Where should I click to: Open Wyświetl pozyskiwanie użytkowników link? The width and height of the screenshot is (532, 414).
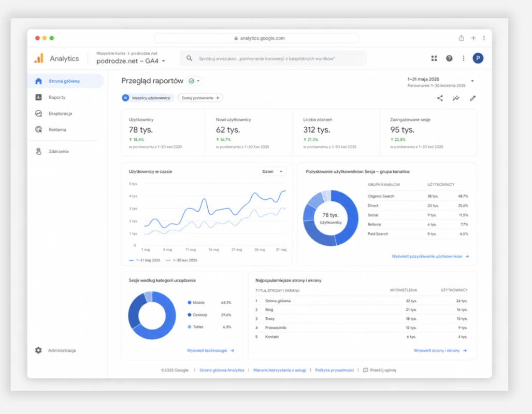coord(430,256)
